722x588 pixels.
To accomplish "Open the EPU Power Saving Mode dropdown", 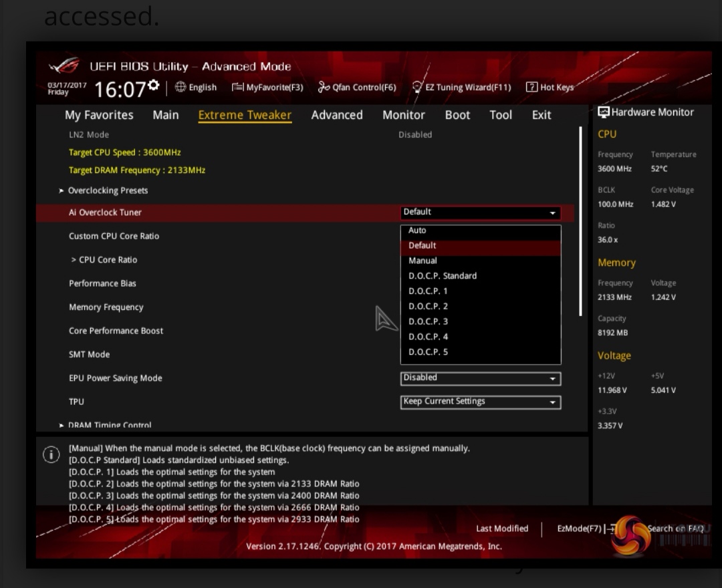I will tap(481, 378).
